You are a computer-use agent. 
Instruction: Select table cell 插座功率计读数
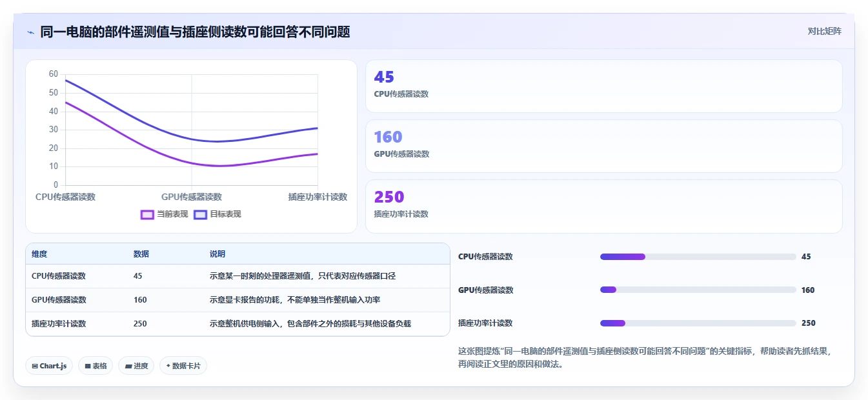coord(59,324)
